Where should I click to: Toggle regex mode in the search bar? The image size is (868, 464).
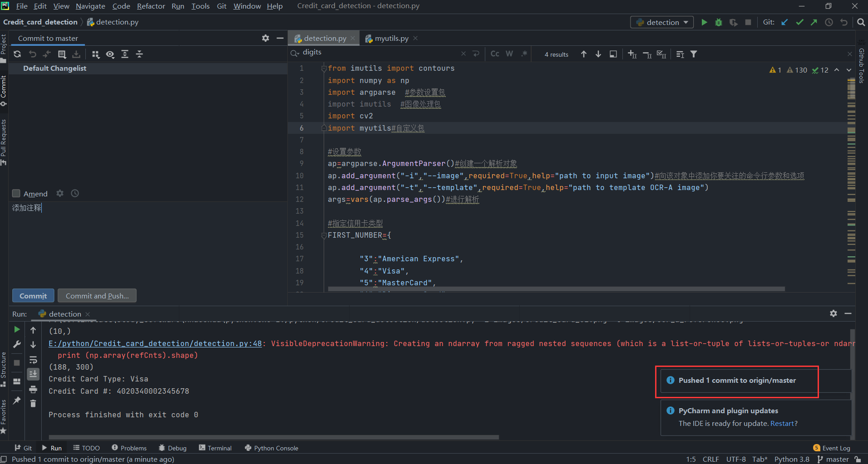tap(524, 54)
